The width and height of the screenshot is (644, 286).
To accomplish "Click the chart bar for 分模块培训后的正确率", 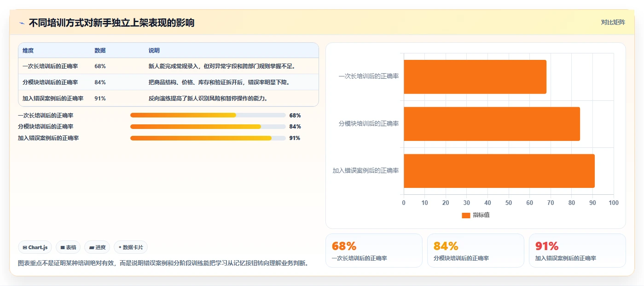I will click(x=492, y=124).
